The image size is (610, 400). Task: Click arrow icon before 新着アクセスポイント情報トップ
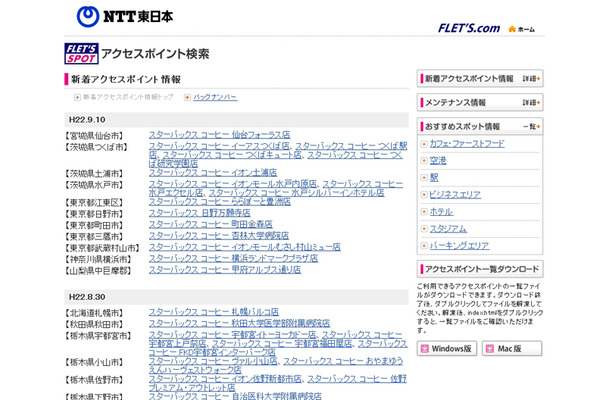click(x=77, y=97)
